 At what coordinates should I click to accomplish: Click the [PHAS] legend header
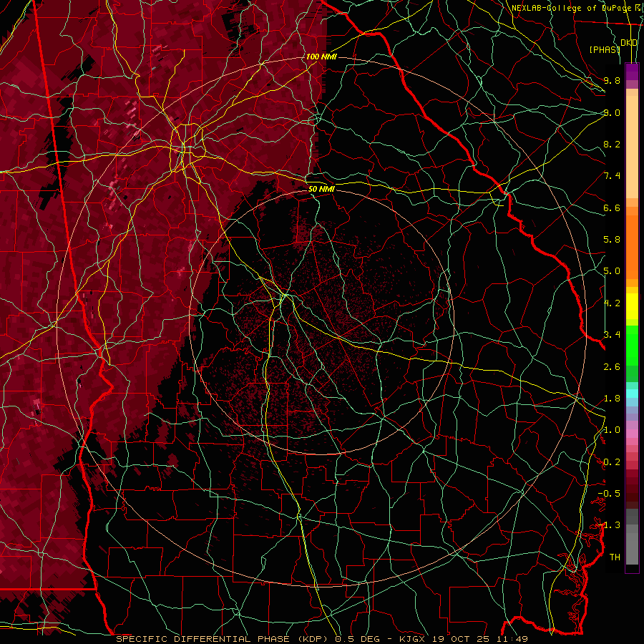pyautogui.click(x=605, y=49)
